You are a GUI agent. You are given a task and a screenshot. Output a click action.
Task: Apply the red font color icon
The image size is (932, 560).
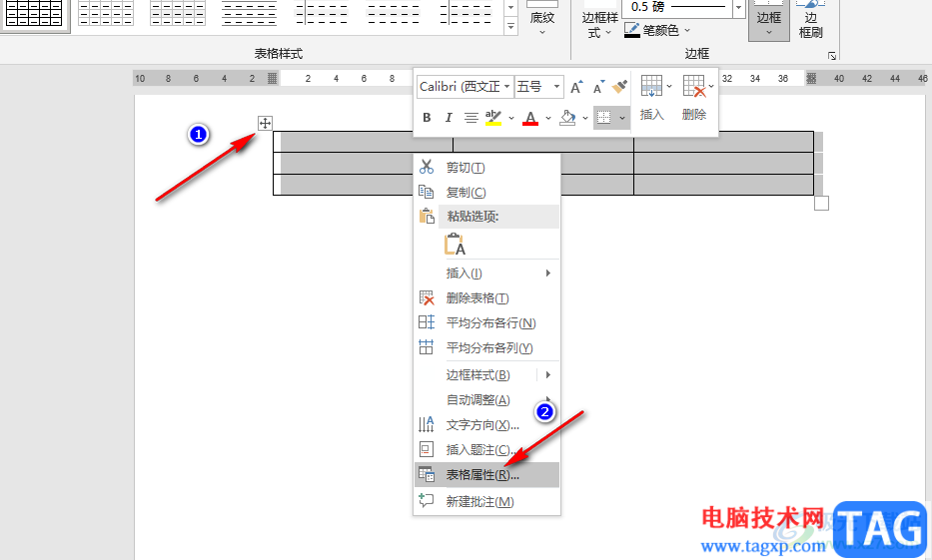[x=530, y=118]
